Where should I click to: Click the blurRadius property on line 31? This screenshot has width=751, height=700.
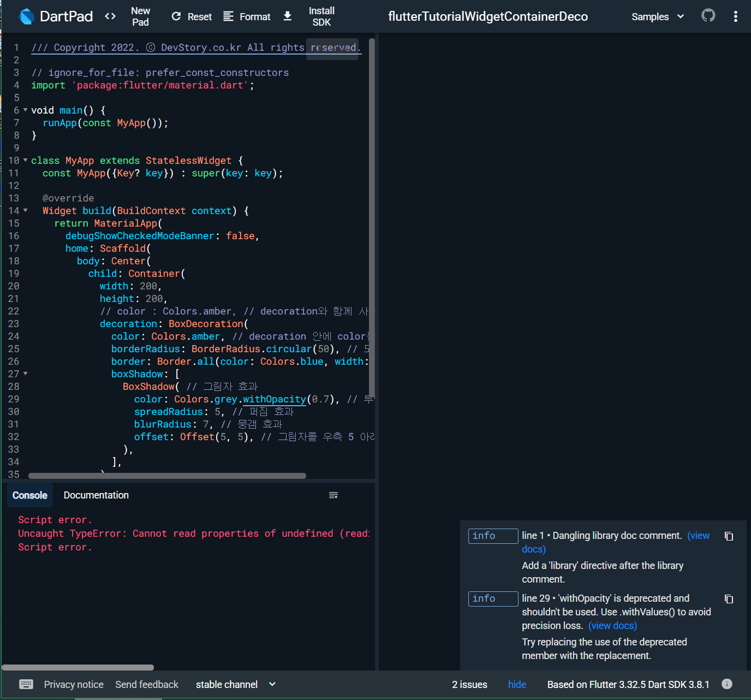click(x=163, y=424)
